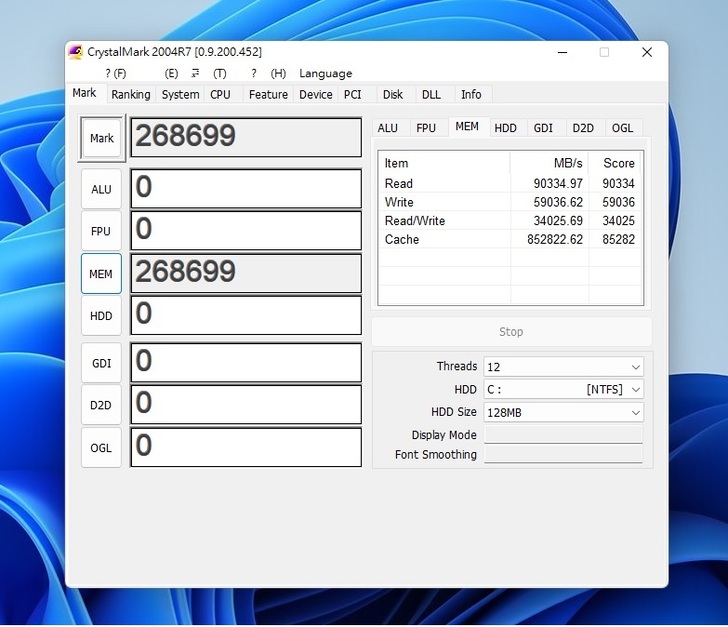Viewport: 728px width, 627px height.
Task: Open the Language menu
Action: (325, 73)
